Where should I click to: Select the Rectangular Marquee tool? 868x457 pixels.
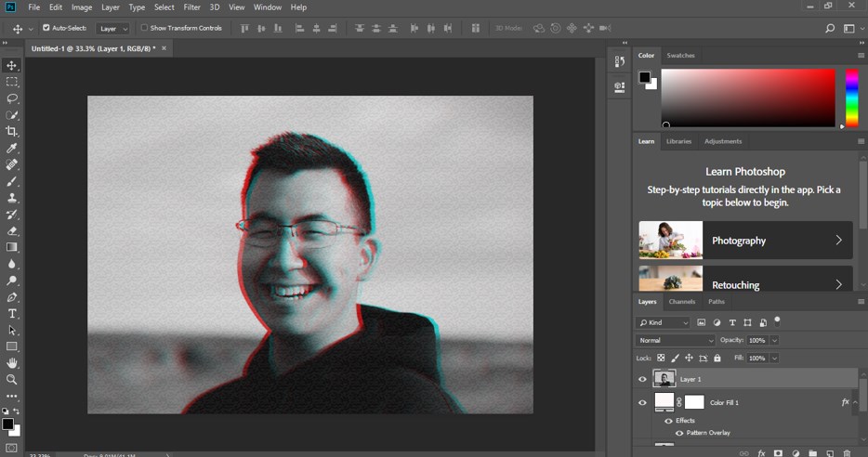pos(12,82)
